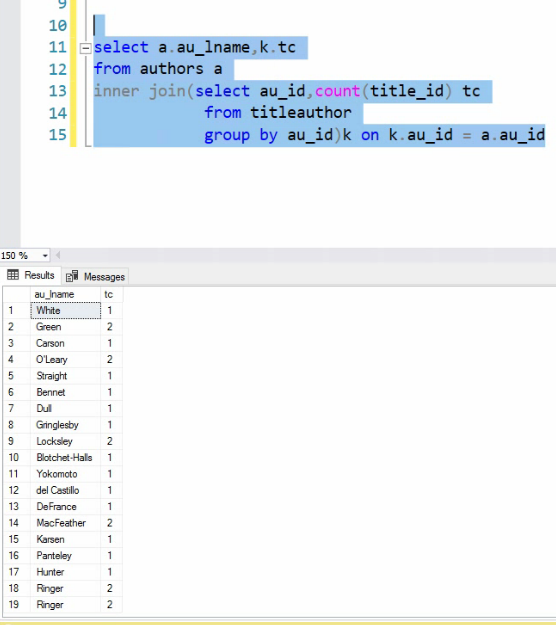Click the scroll-left arrow beside zoom box
The height and width of the screenshot is (625, 556).
pos(58,255)
